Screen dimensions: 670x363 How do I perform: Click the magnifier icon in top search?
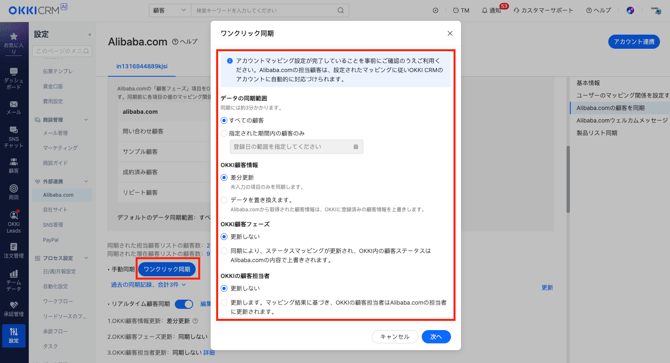[x=341, y=10]
